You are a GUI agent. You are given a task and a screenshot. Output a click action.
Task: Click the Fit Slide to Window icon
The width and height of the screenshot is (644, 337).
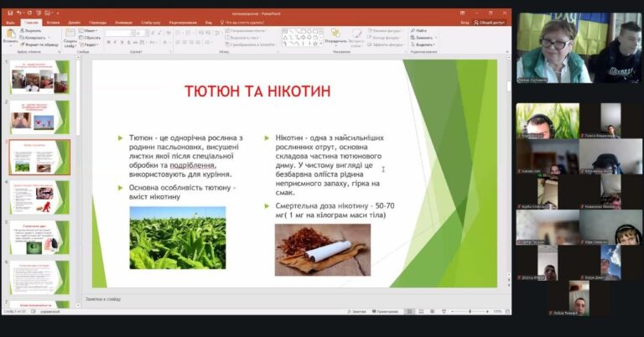point(508,312)
